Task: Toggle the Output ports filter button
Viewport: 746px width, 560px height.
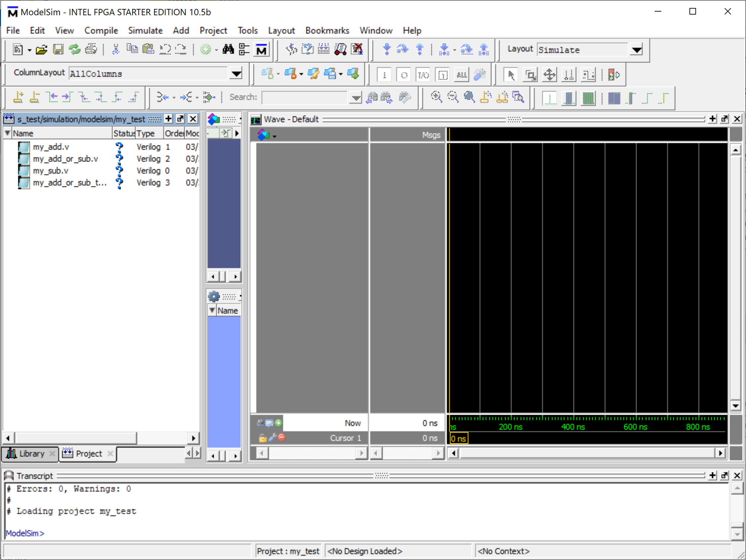Action: point(404,75)
